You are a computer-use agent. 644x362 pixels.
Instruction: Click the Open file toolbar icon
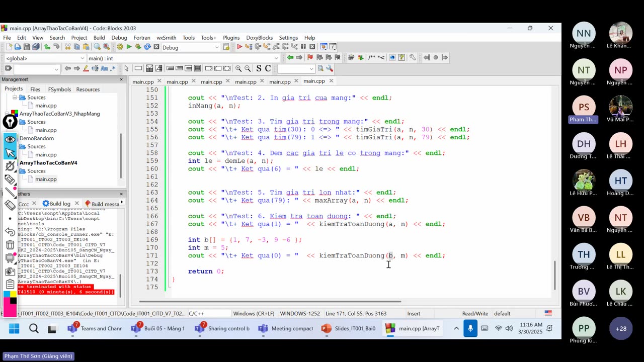(18, 47)
